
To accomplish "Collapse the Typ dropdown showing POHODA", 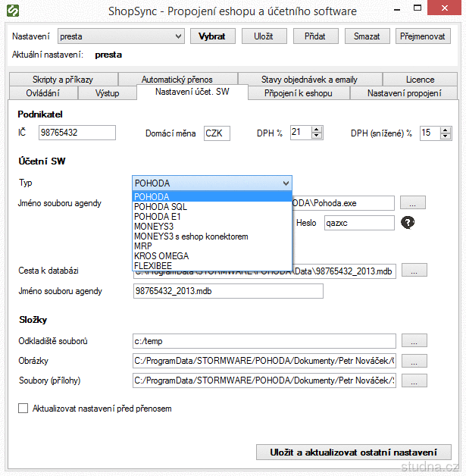I will coord(285,183).
